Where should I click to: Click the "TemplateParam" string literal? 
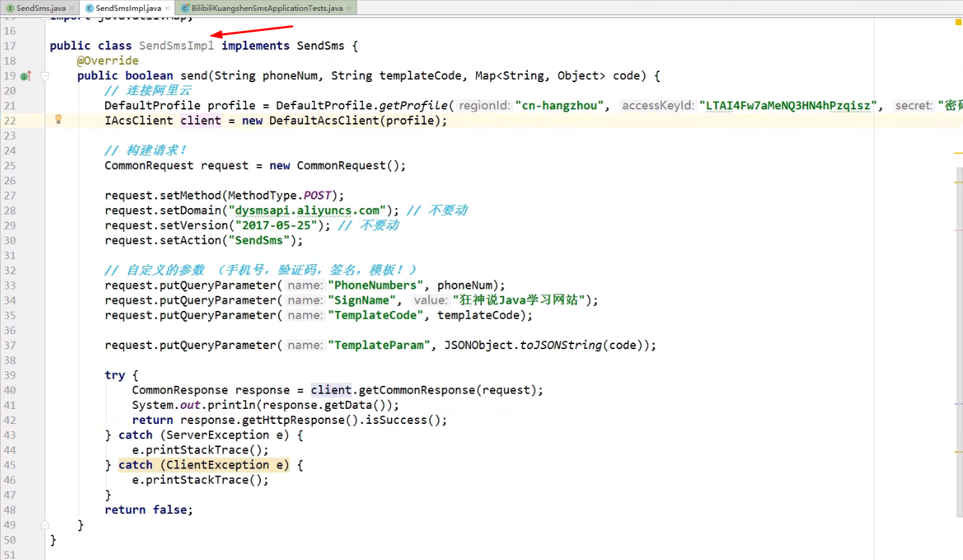click(x=379, y=346)
